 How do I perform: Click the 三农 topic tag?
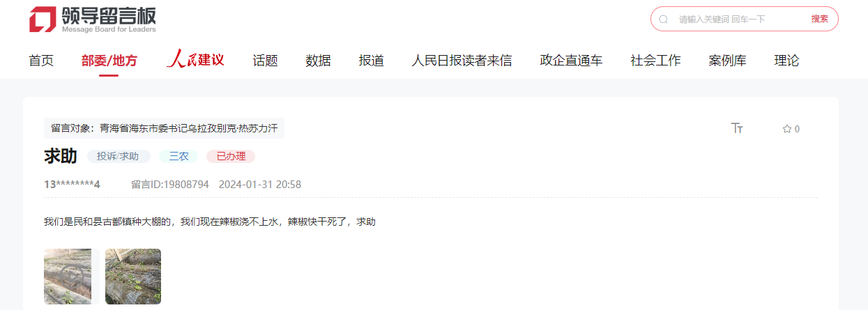click(178, 156)
